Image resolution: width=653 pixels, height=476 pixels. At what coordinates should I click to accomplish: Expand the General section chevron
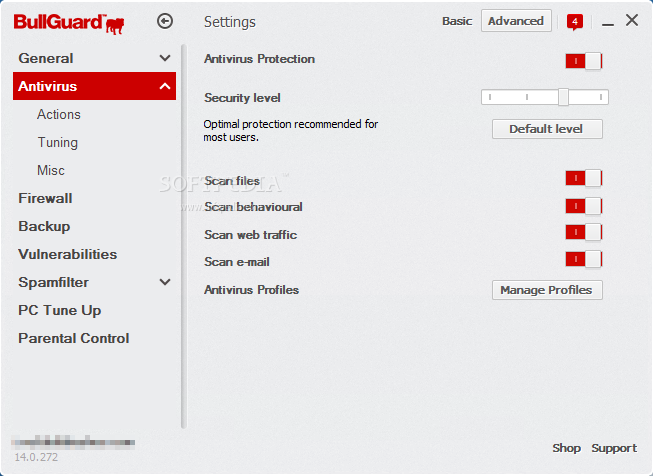pyautogui.click(x=165, y=58)
